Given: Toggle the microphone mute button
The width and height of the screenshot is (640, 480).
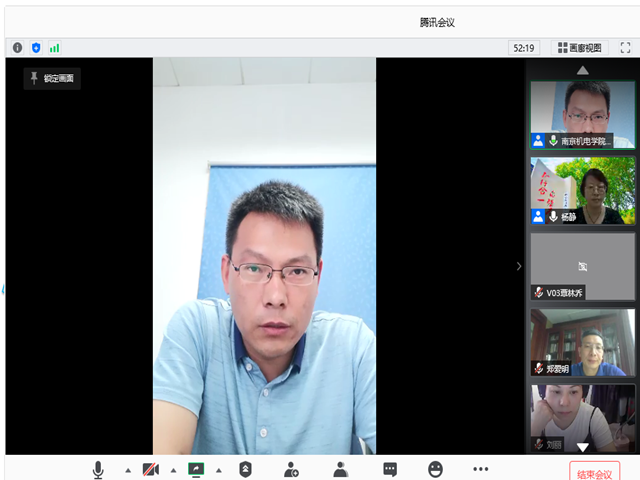Looking at the screenshot, I should 99,468.
